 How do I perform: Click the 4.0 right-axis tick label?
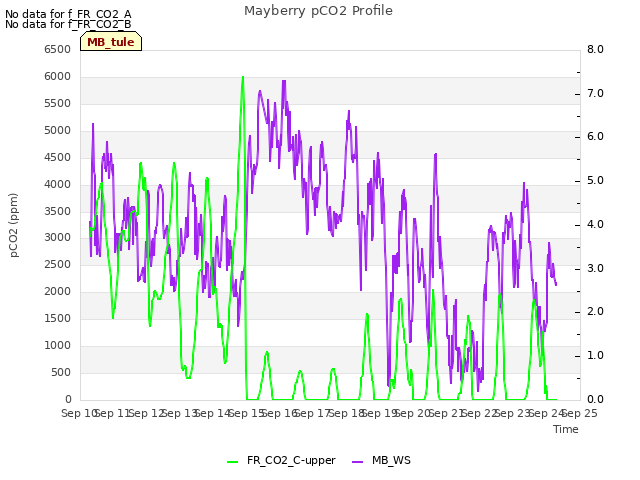coord(595,224)
